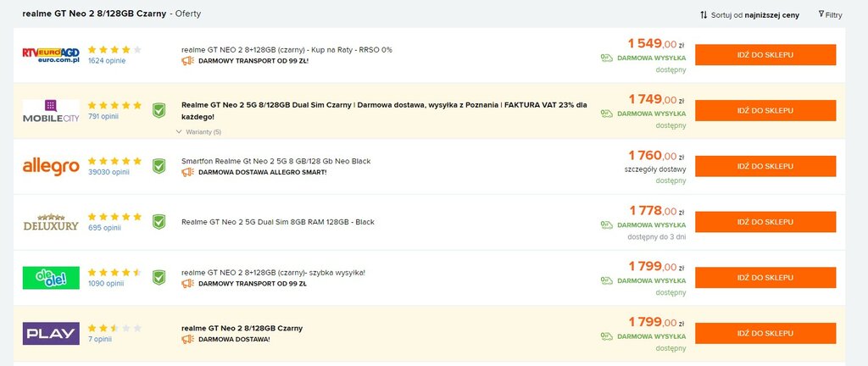The width and height of the screenshot is (868, 366).
Task: Click the free delivery truck icon for 1 778 zł offer
Action: [607, 225]
